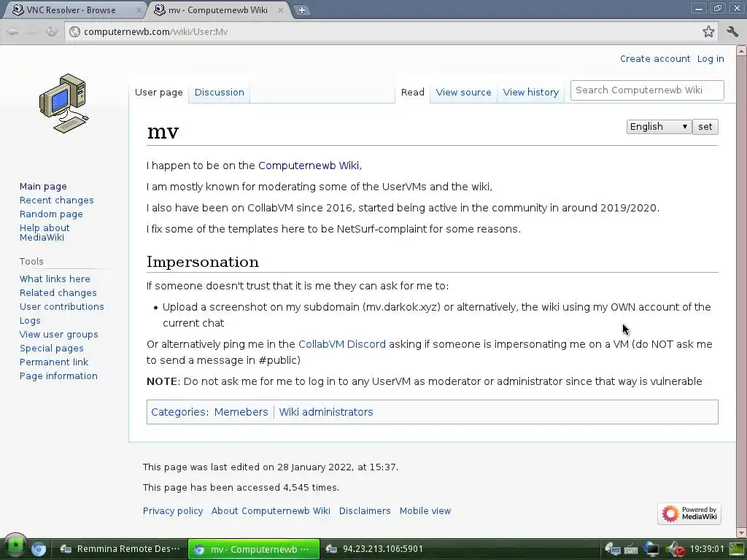The width and height of the screenshot is (747, 560).
Task: Follow the Computernewb Wiki link in text
Action: 309,166
